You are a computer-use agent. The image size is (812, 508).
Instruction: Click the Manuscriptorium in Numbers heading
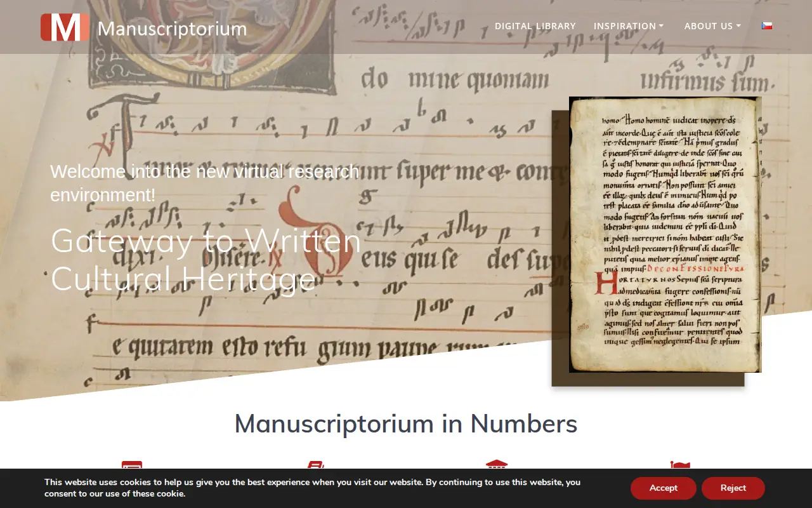(x=406, y=424)
